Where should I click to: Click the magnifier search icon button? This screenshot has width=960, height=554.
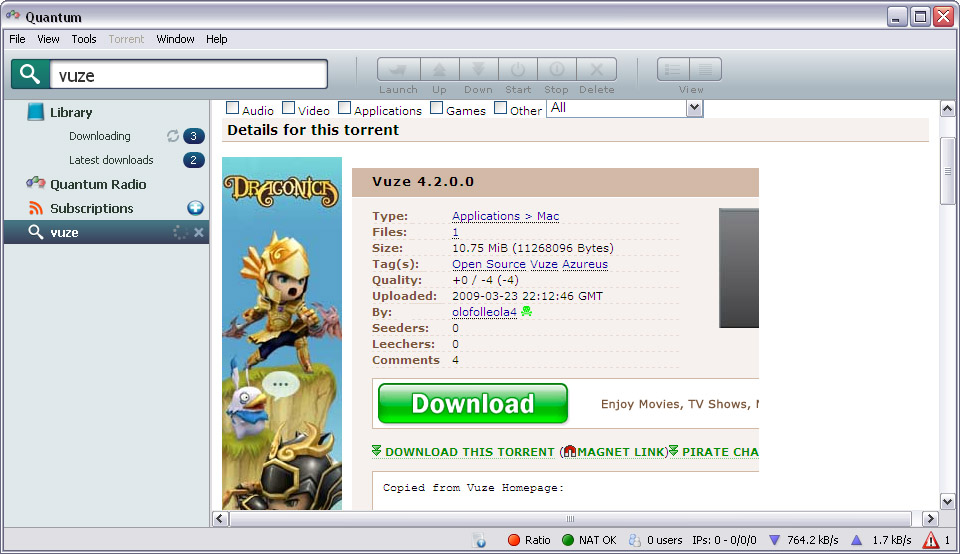30,75
